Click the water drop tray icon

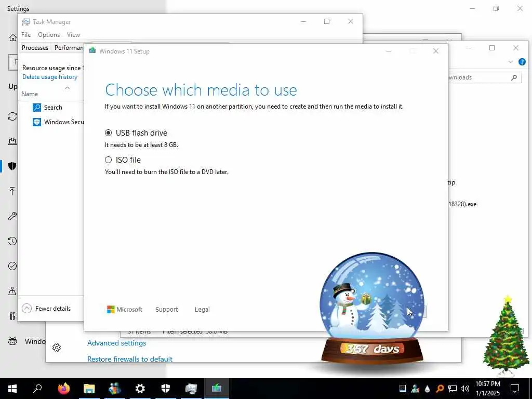pos(427,389)
